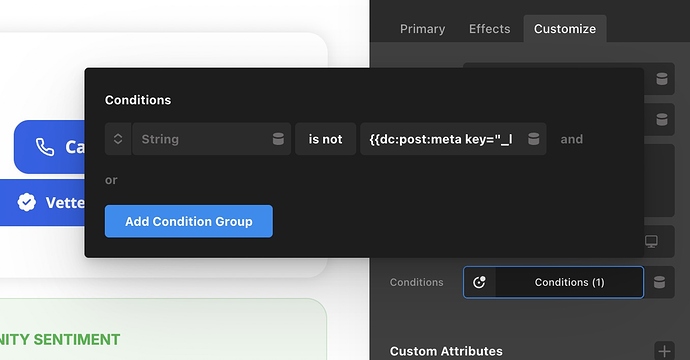Click the Add Condition Group button
Image resolution: width=690 pixels, height=360 pixels.
pos(189,221)
